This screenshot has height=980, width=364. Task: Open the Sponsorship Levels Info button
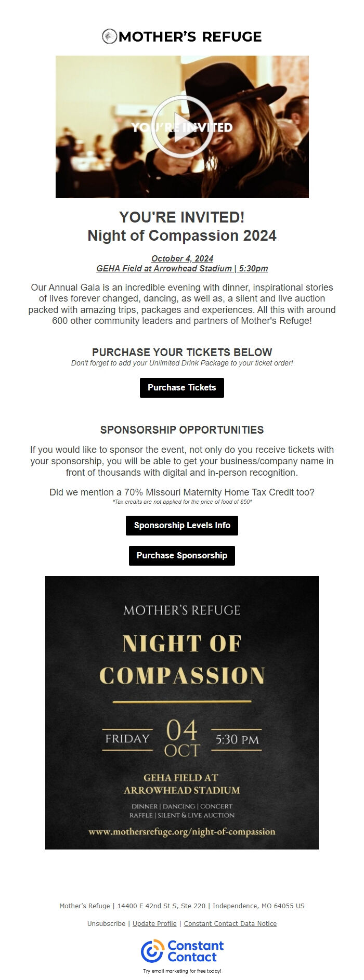coord(181,525)
